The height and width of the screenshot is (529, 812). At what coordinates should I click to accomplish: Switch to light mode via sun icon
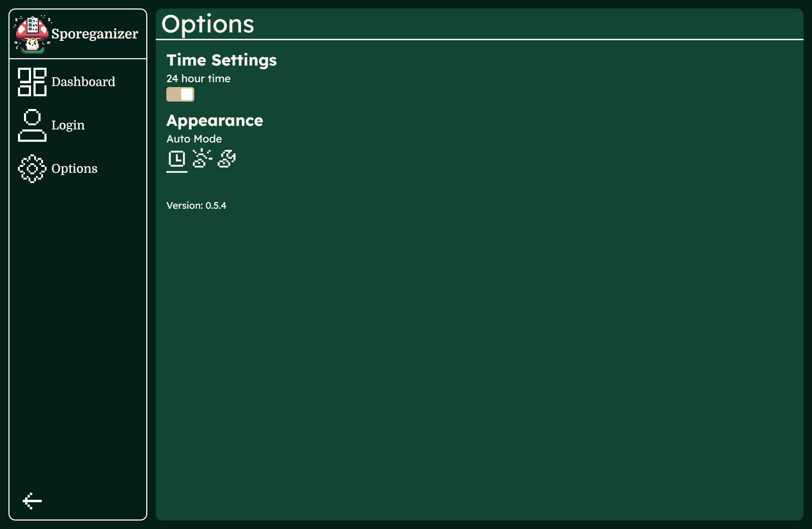[x=202, y=158]
